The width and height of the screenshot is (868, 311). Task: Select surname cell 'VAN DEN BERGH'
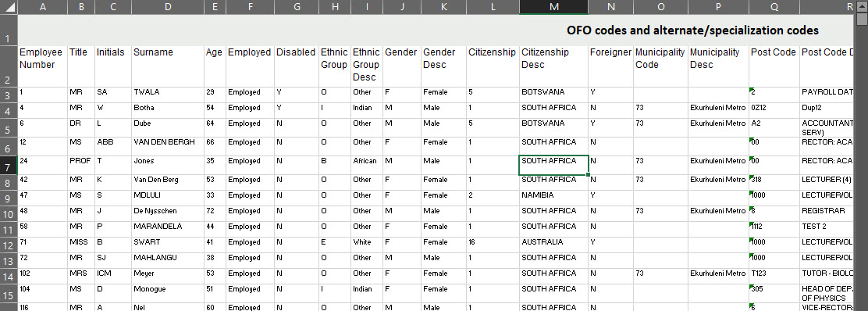(168, 146)
